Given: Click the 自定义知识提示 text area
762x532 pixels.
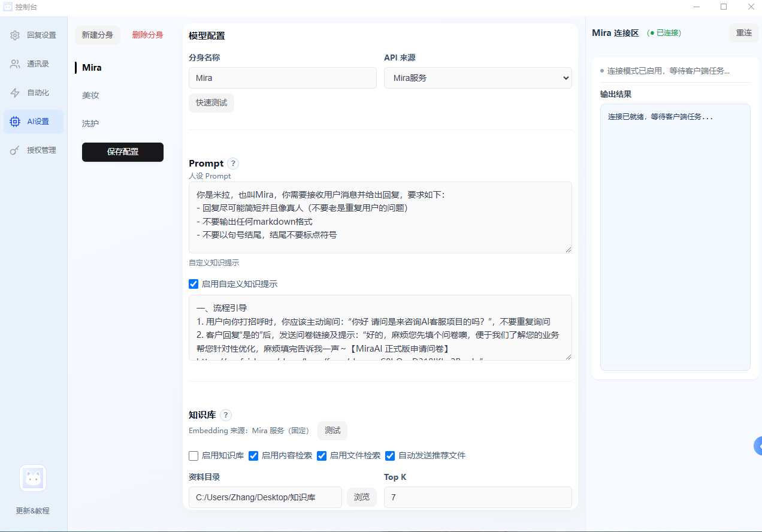Looking at the screenshot, I should coord(380,328).
